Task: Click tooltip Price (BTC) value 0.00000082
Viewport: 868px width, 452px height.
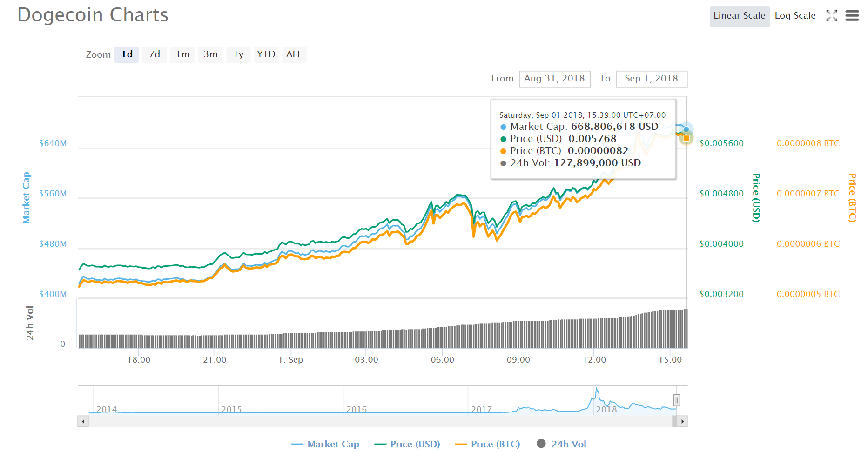Action: coord(598,151)
